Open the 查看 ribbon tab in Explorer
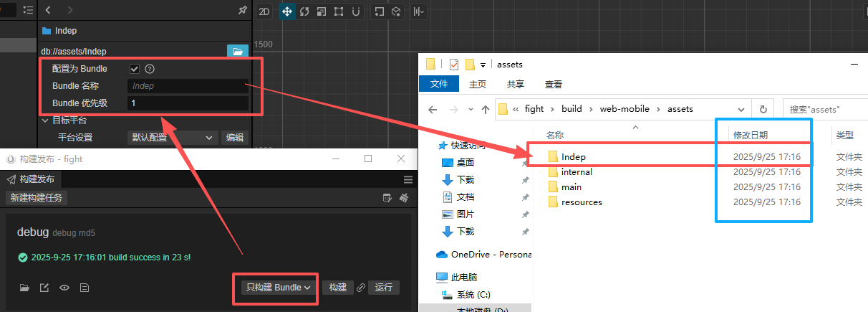This screenshot has height=312, width=868. point(554,84)
